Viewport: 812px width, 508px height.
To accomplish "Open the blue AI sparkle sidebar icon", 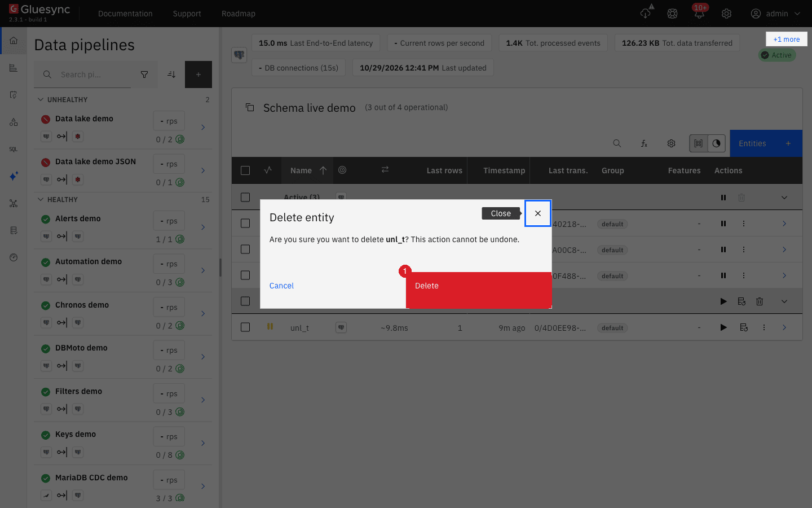I will 14,176.
